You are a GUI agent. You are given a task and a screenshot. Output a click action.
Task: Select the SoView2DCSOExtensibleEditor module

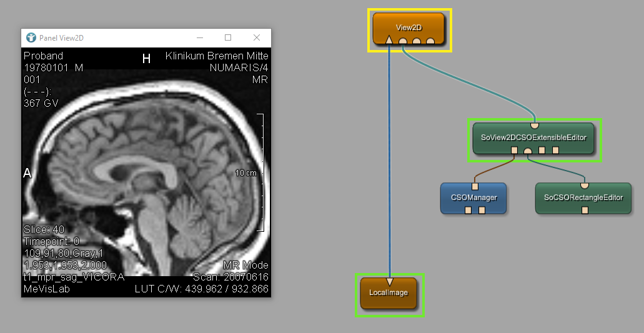coord(533,137)
